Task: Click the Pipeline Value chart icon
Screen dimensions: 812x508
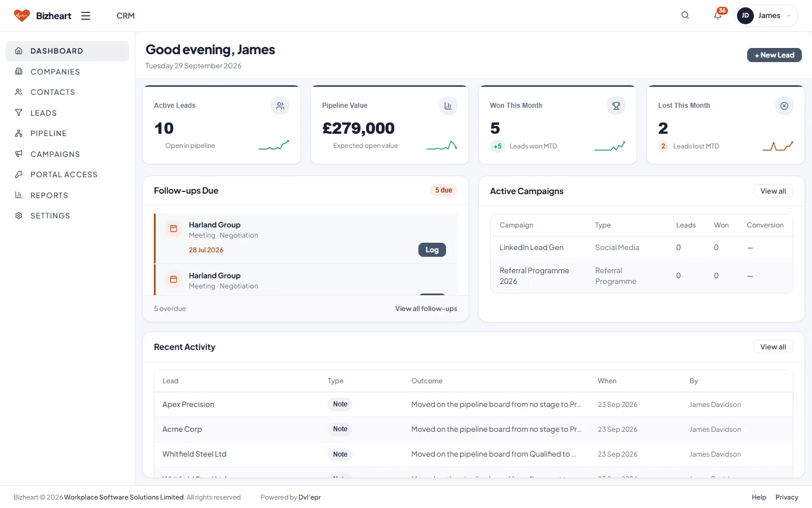Action: [448, 106]
